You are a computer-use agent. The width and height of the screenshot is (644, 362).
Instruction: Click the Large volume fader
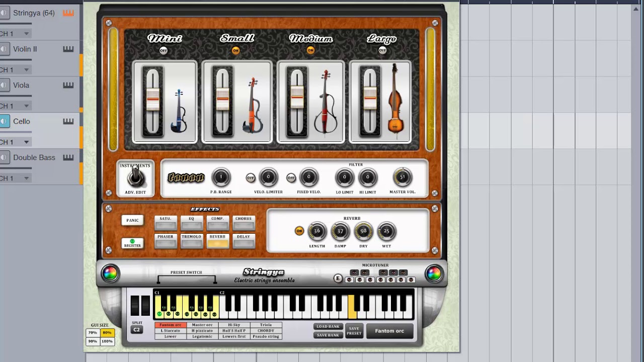(x=370, y=97)
